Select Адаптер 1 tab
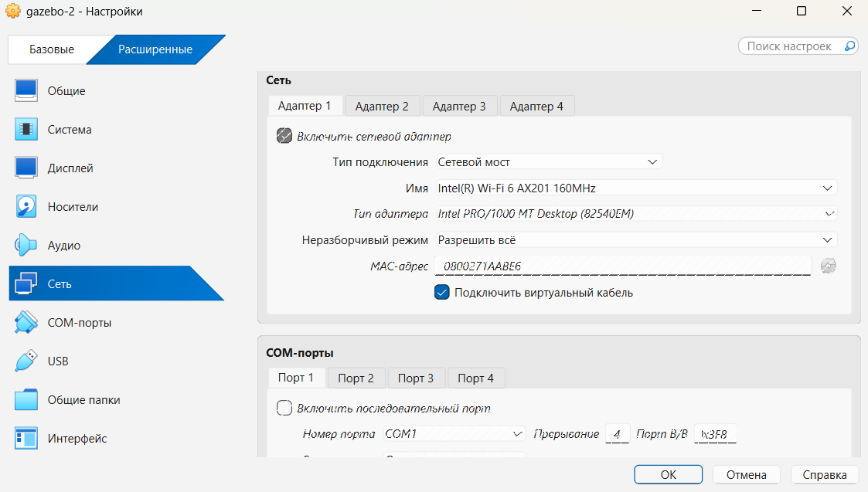Image resolution: width=868 pixels, height=492 pixels. [305, 106]
